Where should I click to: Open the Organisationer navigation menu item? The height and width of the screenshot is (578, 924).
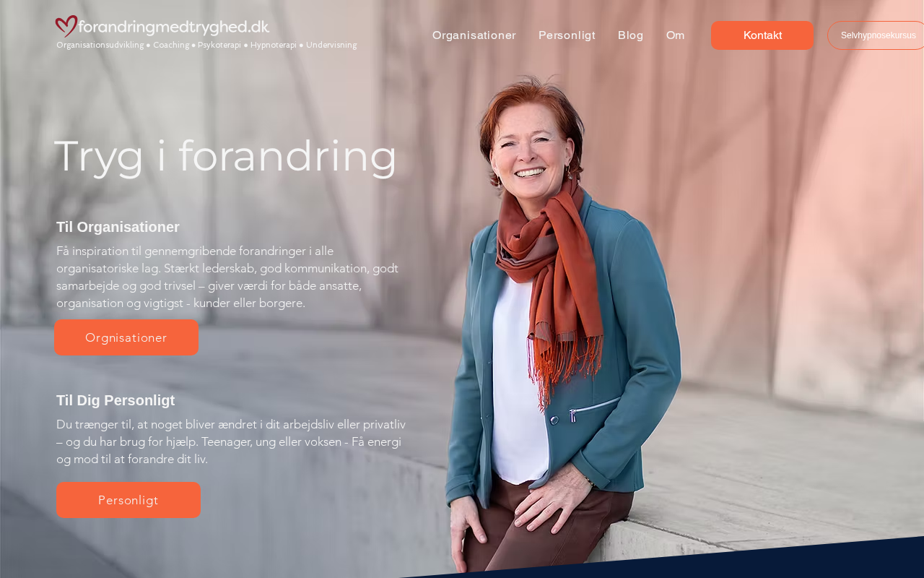click(474, 35)
